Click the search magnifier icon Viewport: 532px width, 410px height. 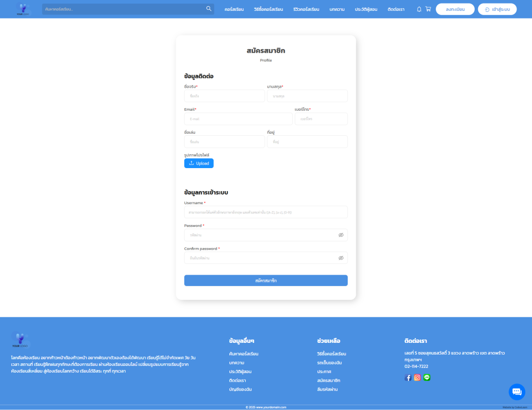(208, 9)
